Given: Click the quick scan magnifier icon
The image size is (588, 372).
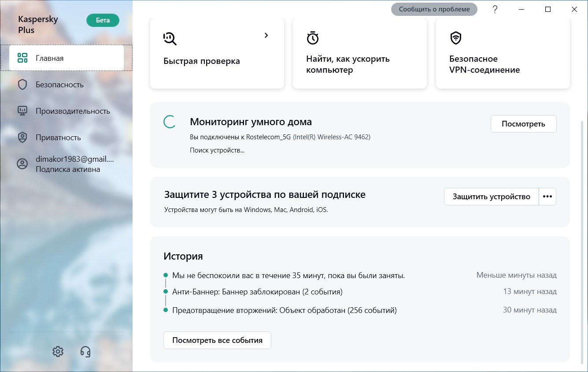Looking at the screenshot, I should 170,39.
